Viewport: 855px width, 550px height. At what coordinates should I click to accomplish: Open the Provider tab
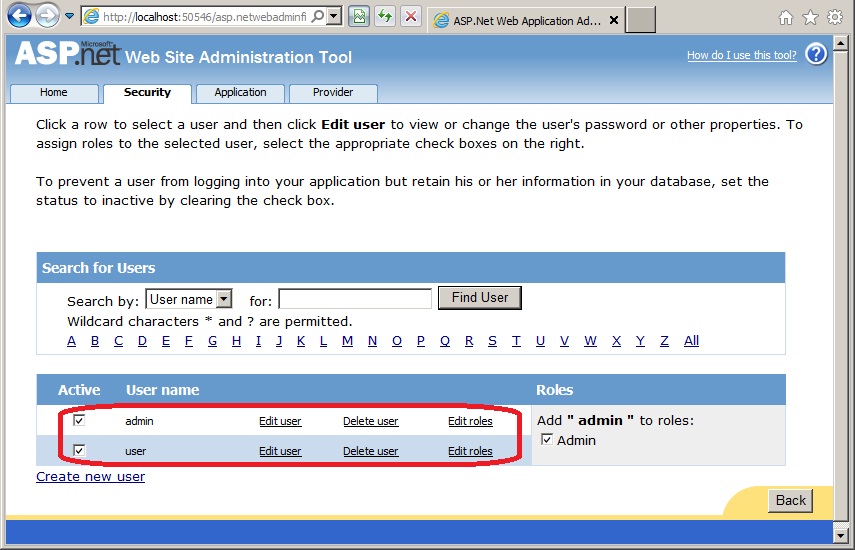pos(333,93)
